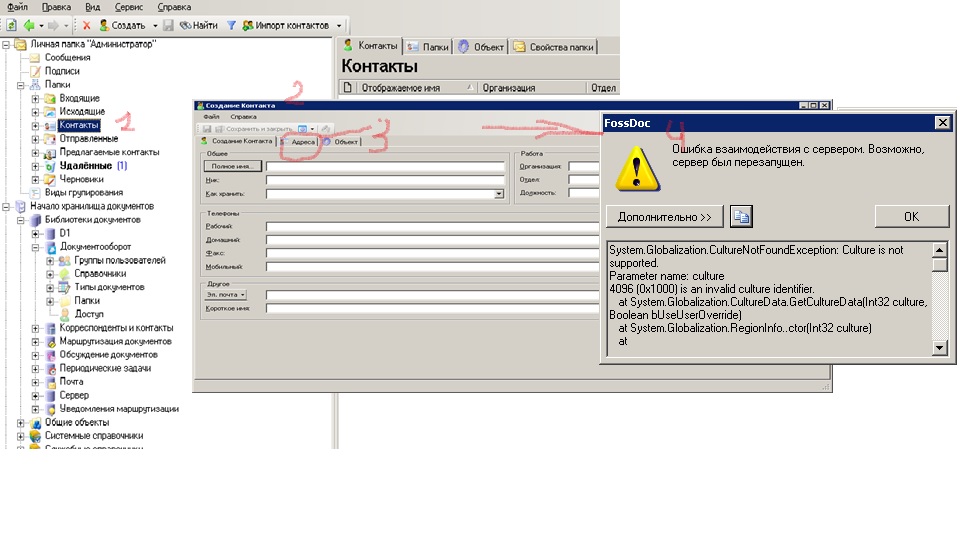
Task: Switch to the Контакты tab in the right pane
Action: click(x=370, y=46)
